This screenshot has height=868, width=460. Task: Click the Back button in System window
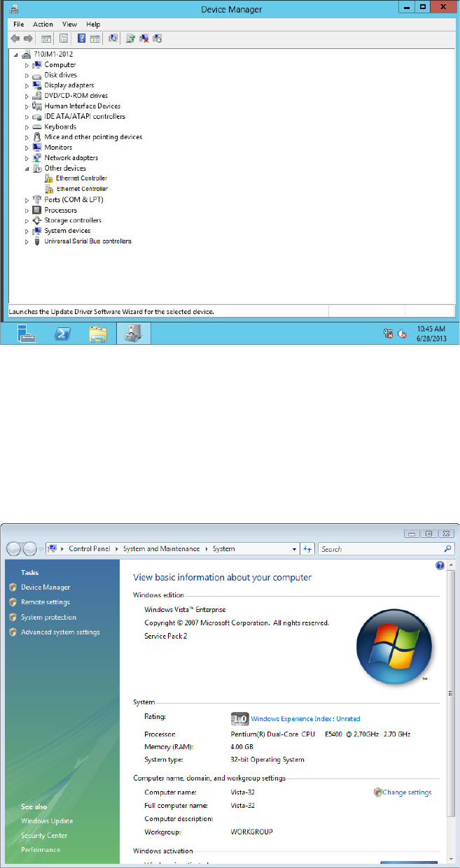[15, 549]
